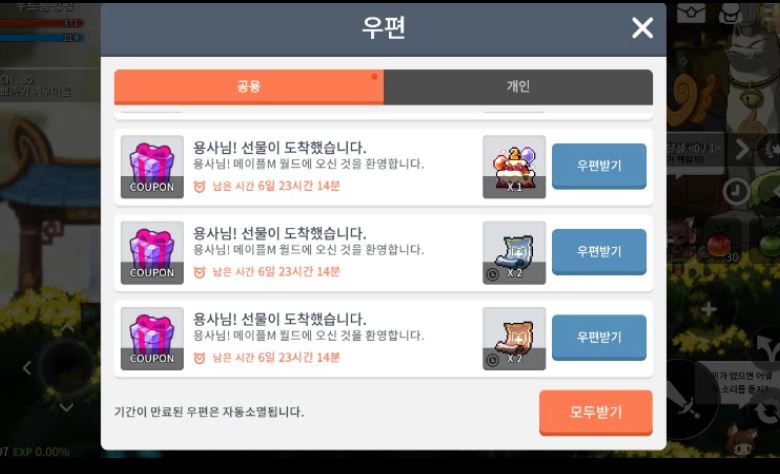Receive the orange scroll item mail
Image resolution: width=780 pixels, height=474 pixels.
coord(599,337)
